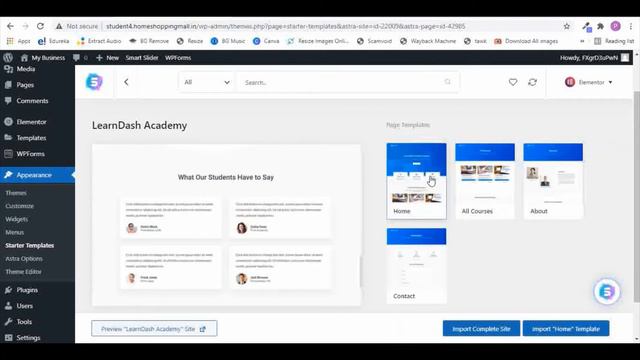Click the Starter Templates logo
The image size is (640, 360).
click(x=94, y=82)
